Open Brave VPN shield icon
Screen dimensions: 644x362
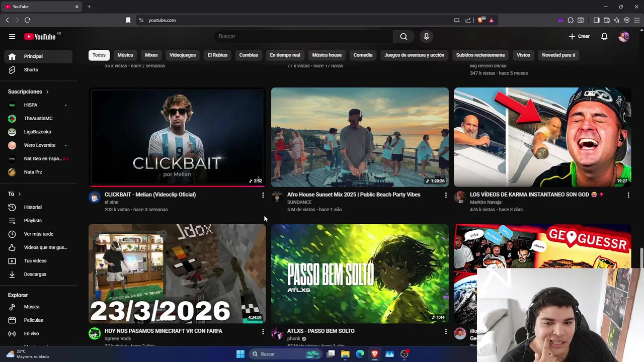pyautogui.click(x=627, y=20)
